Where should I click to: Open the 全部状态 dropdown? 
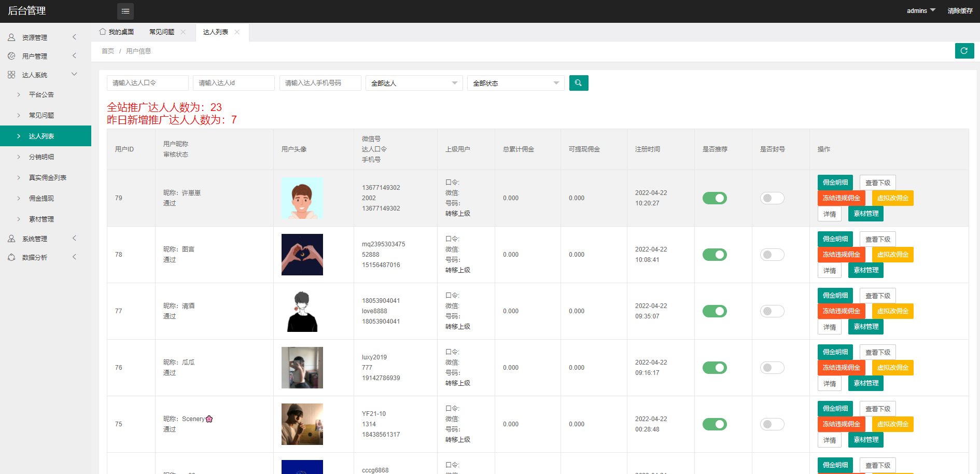click(515, 83)
